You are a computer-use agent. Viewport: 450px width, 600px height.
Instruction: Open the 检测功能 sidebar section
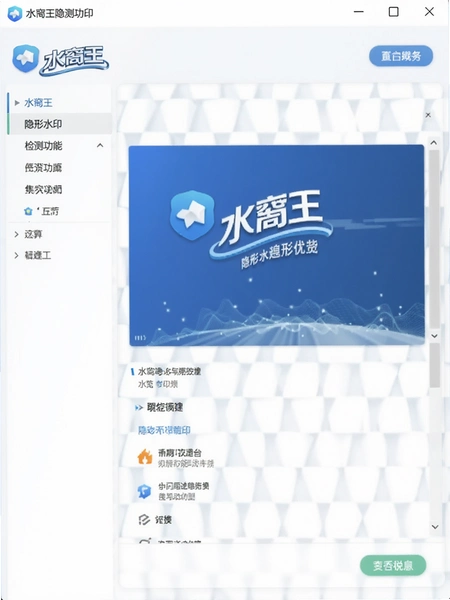(43, 146)
